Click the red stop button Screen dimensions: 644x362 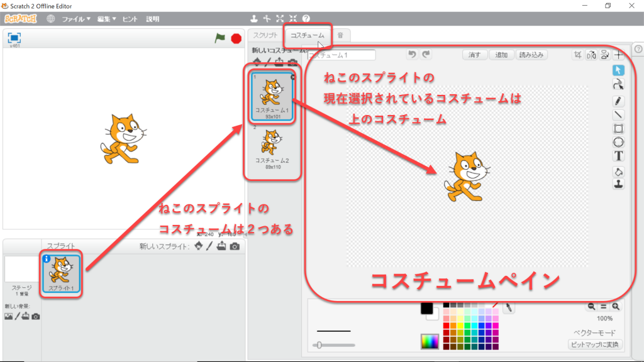(236, 38)
